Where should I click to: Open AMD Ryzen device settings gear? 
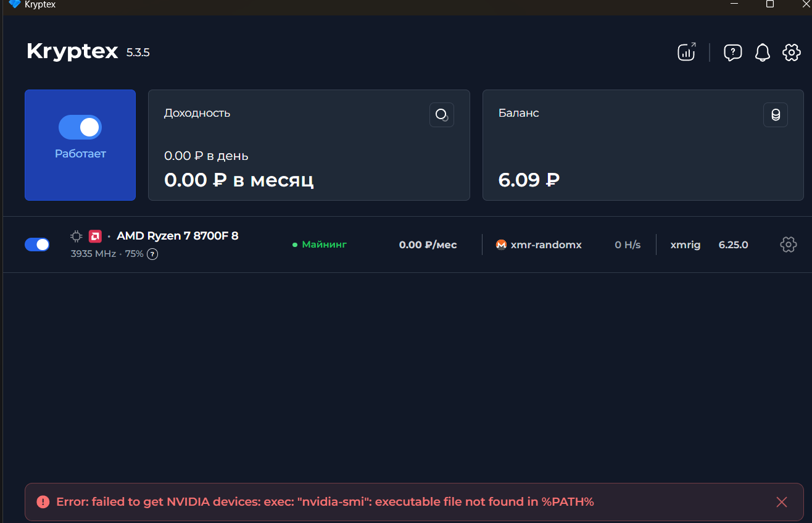tap(788, 245)
